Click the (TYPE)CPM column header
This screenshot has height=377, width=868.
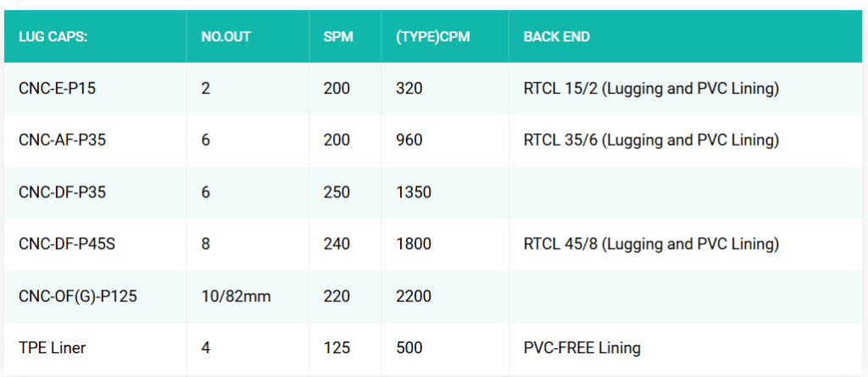click(x=432, y=36)
